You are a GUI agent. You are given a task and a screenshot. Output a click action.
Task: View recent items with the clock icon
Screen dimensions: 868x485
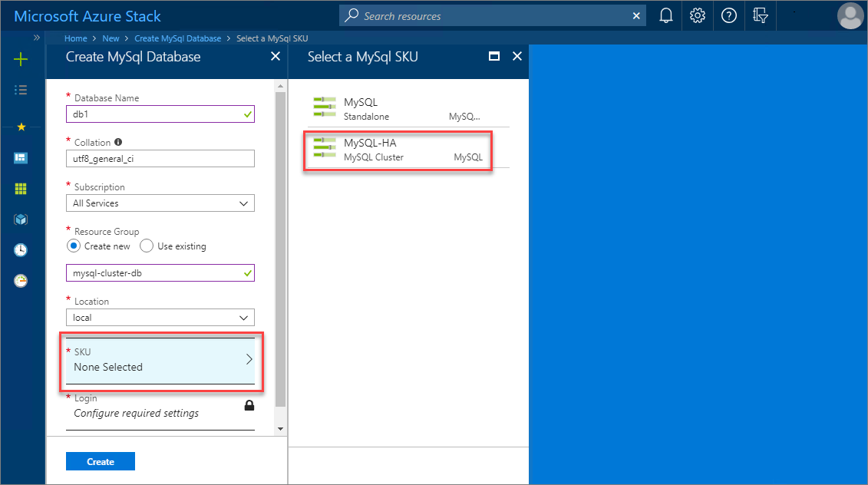[x=21, y=249]
